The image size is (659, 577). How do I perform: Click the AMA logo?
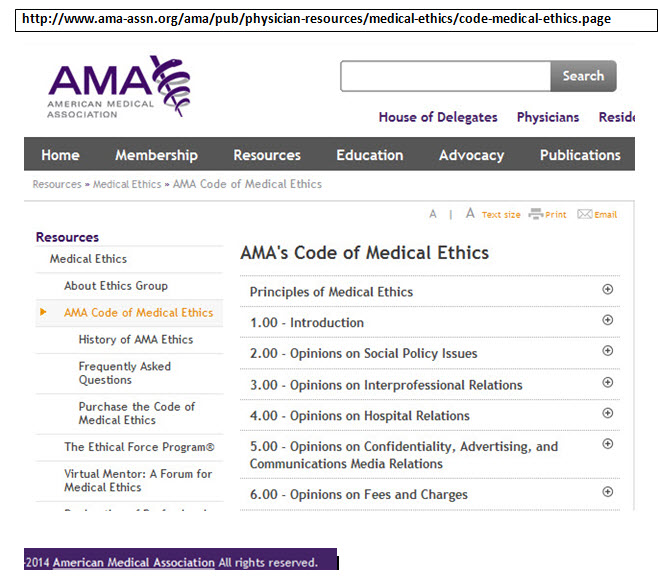pyautogui.click(x=117, y=88)
